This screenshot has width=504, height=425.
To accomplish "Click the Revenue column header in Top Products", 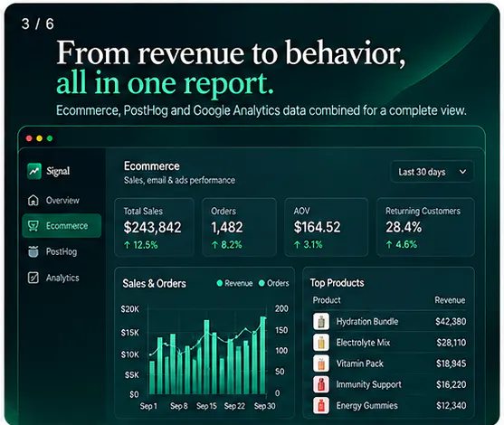I will [450, 300].
